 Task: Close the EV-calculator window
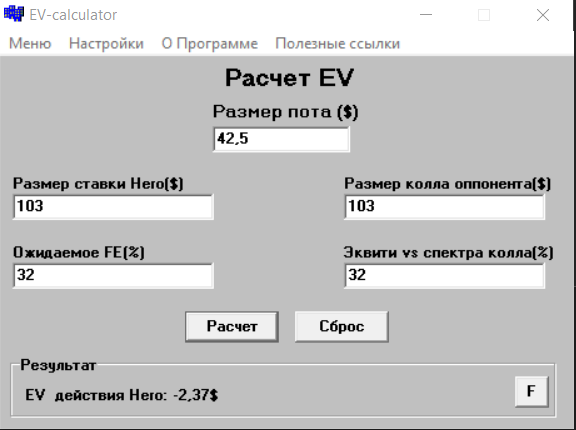click(x=543, y=15)
